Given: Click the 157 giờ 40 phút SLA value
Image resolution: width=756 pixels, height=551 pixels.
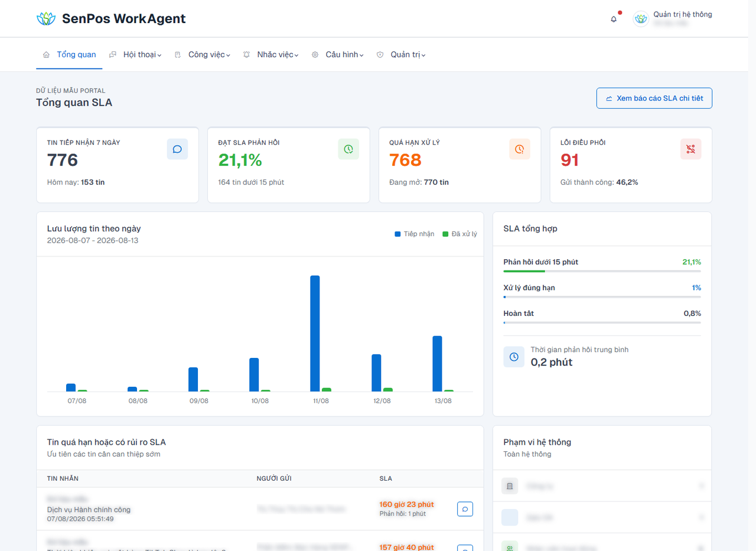Looking at the screenshot, I should tap(406, 547).
